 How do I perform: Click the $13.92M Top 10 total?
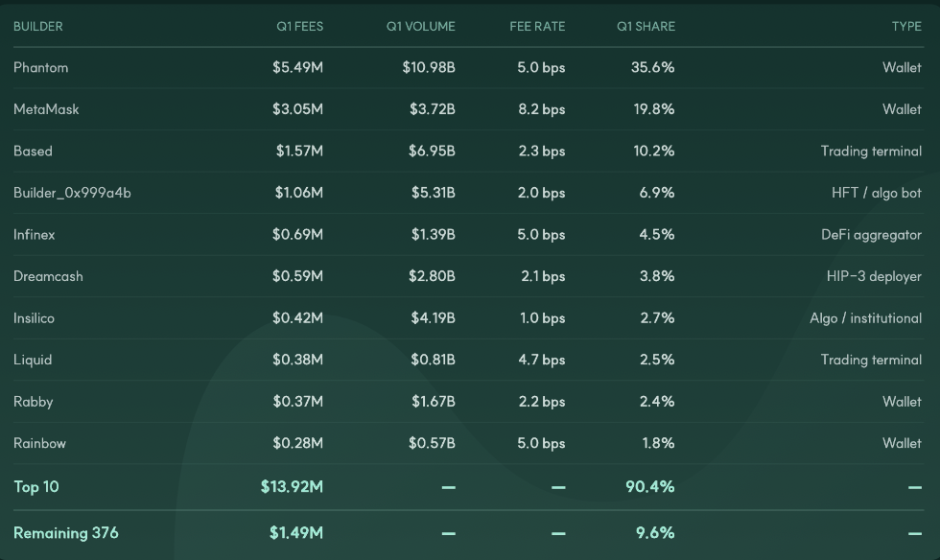pos(292,487)
